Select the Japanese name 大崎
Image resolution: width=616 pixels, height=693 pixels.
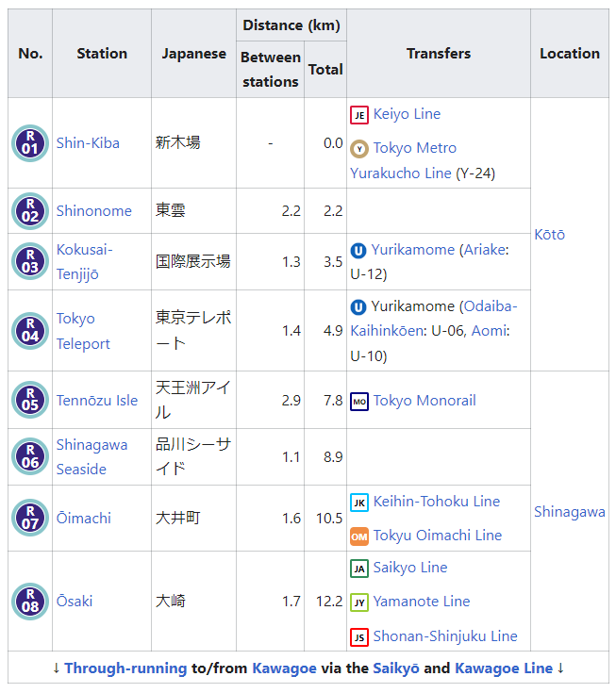point(170,601)
